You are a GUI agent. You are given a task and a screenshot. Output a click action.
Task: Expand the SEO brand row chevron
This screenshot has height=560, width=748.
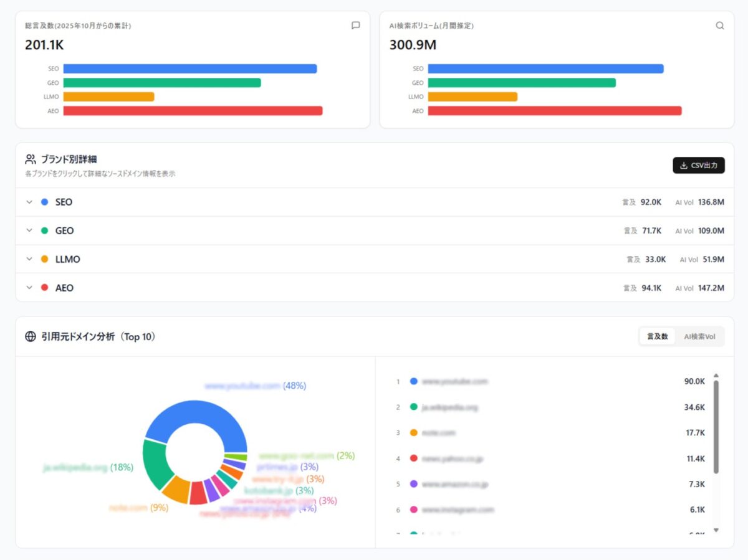[29, 202]
